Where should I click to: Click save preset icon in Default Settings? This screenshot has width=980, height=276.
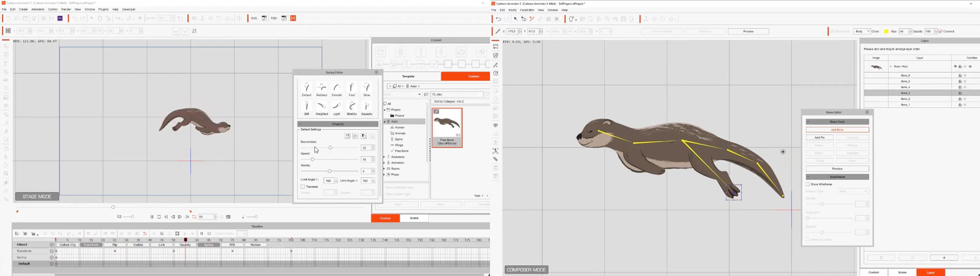coord(347,136)
